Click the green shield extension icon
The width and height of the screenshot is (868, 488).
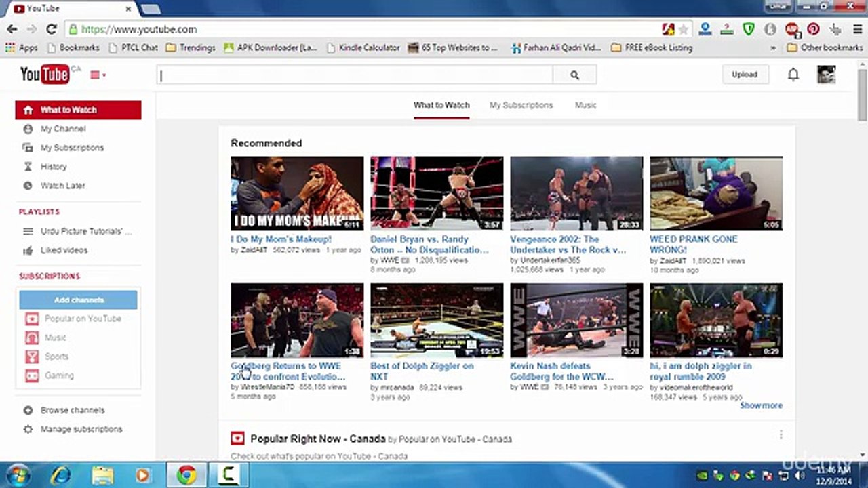(749, 29)
